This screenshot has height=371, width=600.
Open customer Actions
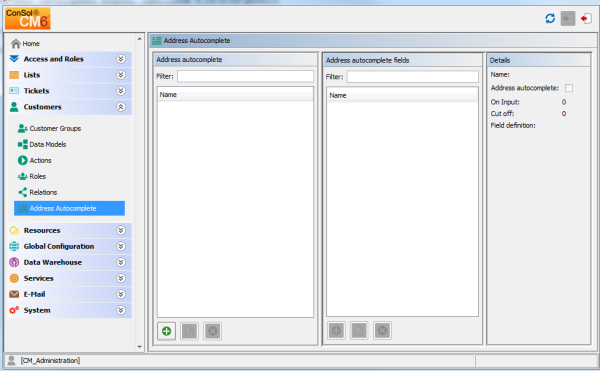pyautogui.click(x=34, y=161)
